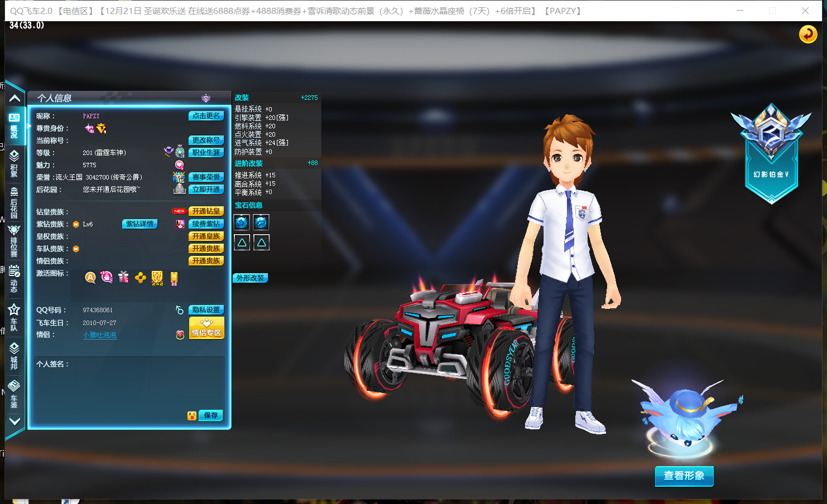Click the honor crest icon numbered 16
The image size is (827, 504).
click(179, 177)
